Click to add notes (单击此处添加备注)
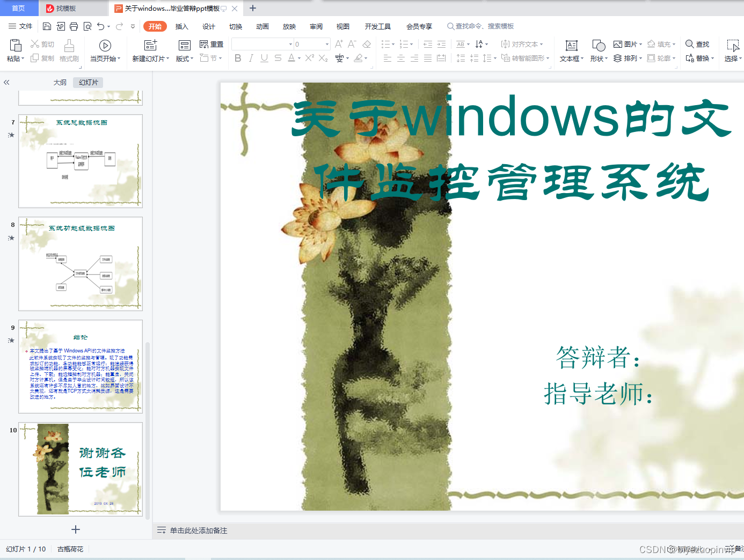Viewport: 744px width, 560px height. click(199, 530)
